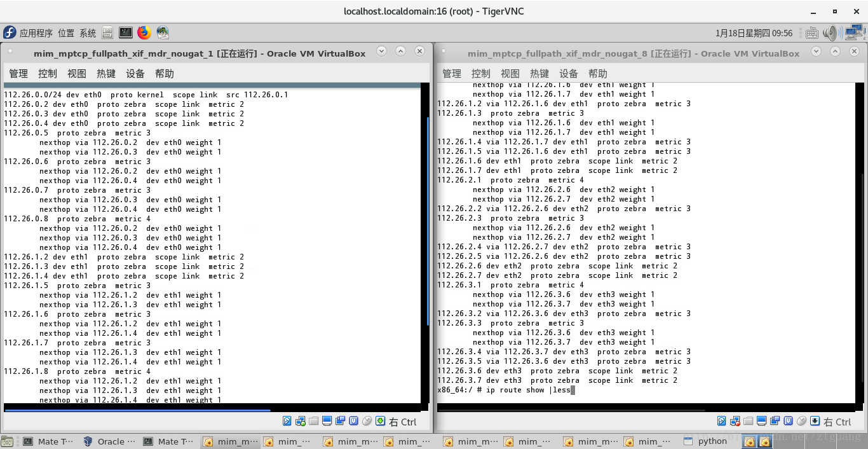Image resolution: width=868 pixels, height=449 pixels.
Task: Click display monitor icon in nougat_8 status bar
Action: pyautogui.click(x=761, y=421)
